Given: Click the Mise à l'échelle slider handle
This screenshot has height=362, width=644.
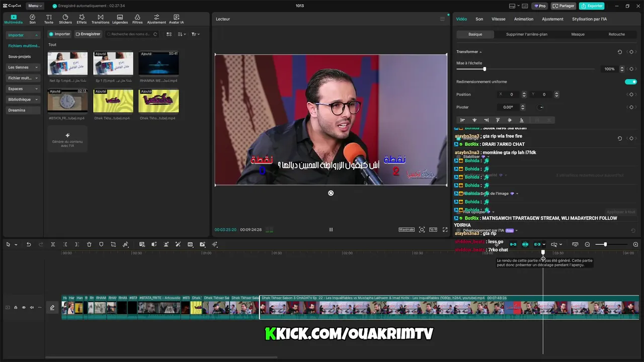Looking at the screenshot, I should coord(485,69).
